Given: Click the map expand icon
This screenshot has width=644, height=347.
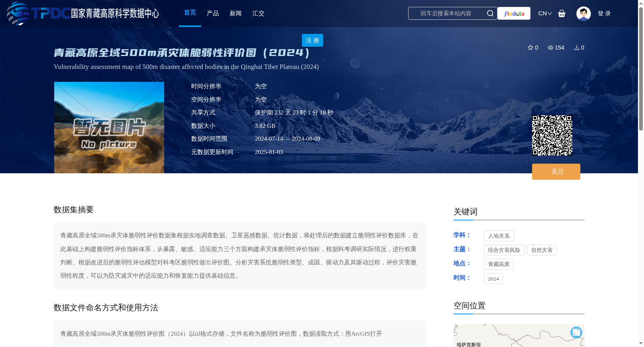Looking at the screenshot, I should pyautogui.click(x=576, y=332).
